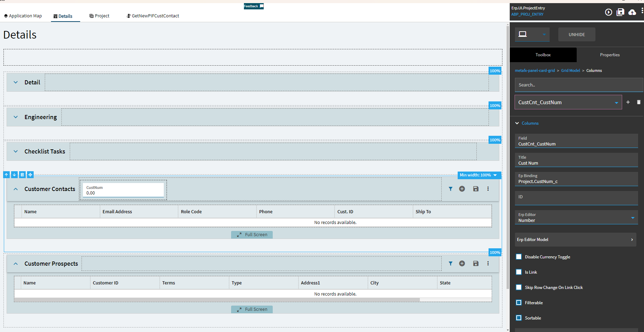Image resolution: width=644 pixels, height=332 pixels.
Task: Open the vertical ellipsis menu in designer header
Action: tap(642, 11)
